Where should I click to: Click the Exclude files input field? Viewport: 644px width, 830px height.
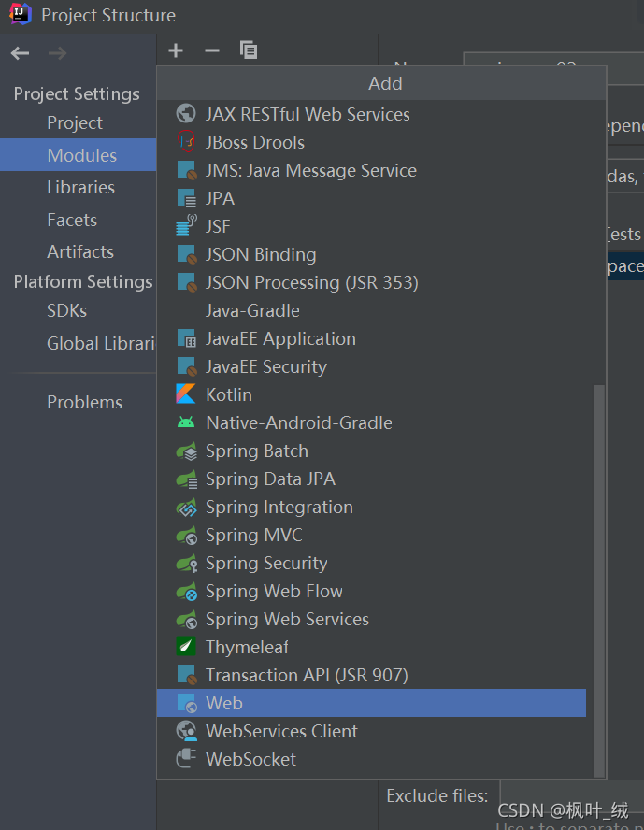coord(572,795)
